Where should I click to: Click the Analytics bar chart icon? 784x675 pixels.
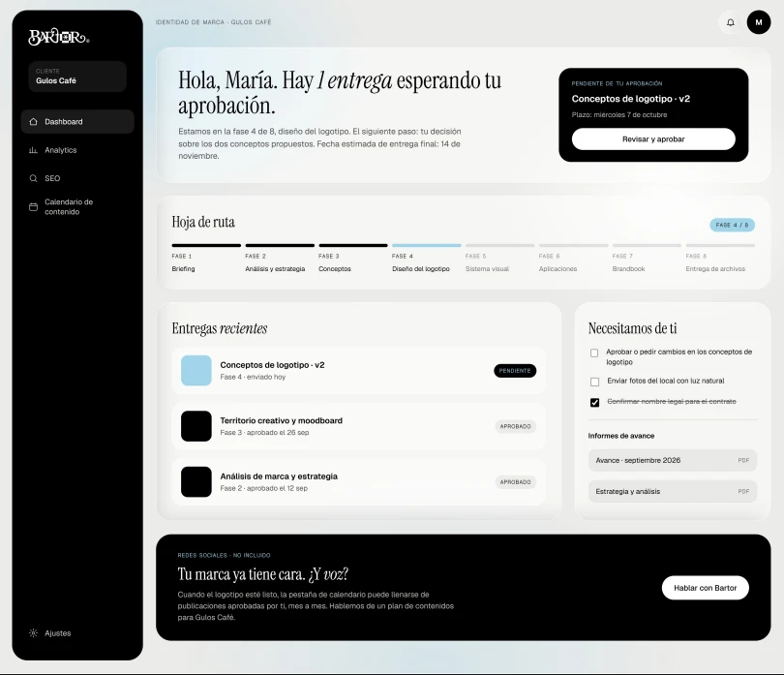[34, 150]
